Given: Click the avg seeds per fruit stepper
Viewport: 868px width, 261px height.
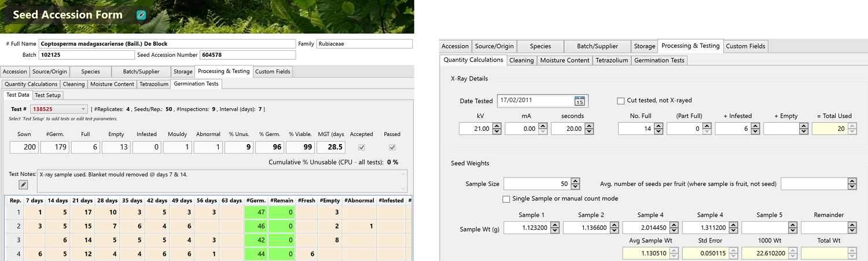Looking at the screenshot, I should [x=852, y=184].
